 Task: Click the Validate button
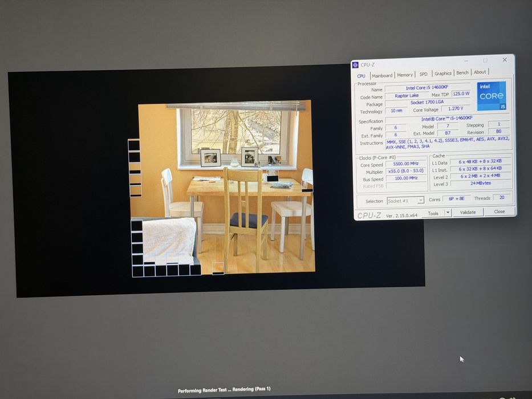click(x=468, y=212)
